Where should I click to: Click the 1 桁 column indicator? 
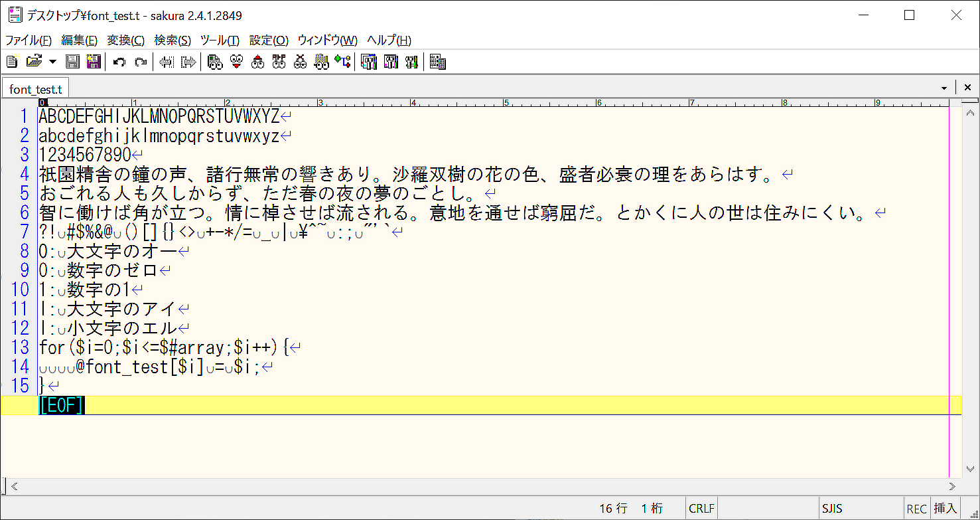[652, 509]
